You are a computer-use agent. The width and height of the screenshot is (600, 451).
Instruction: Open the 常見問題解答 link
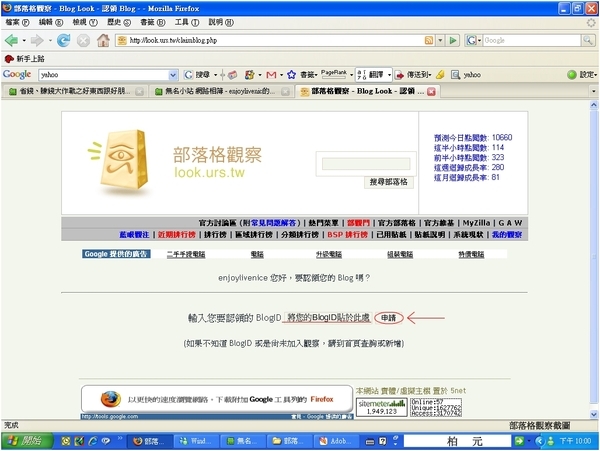[x=274, y=223]
